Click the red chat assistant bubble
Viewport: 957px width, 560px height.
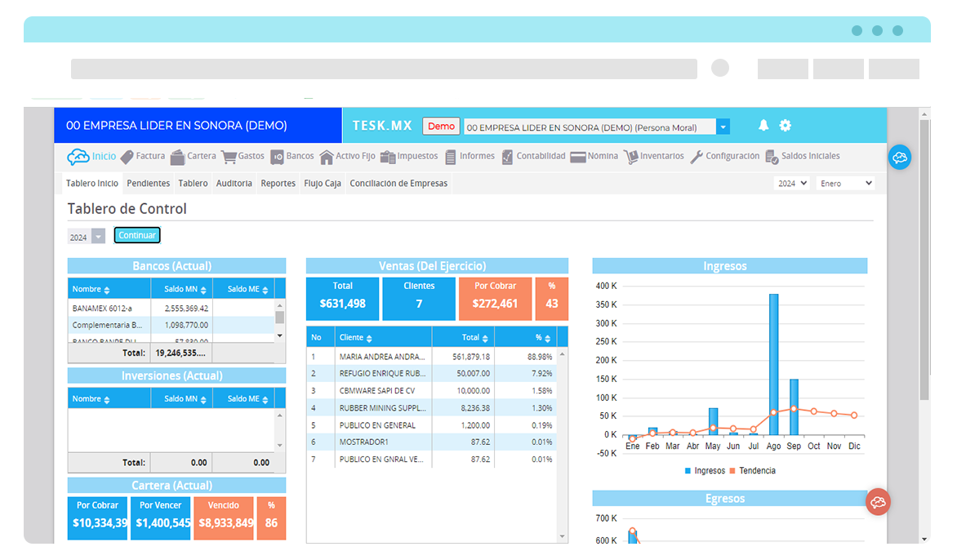pyautogui.click(x=878, y=502)
